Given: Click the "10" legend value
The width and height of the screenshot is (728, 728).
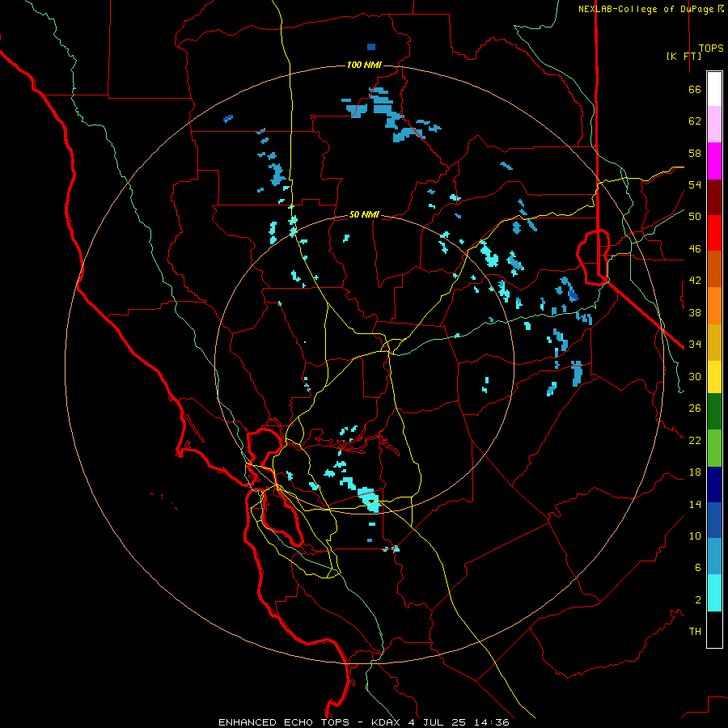Looking at the screenshot, I should tap(695, 536).
